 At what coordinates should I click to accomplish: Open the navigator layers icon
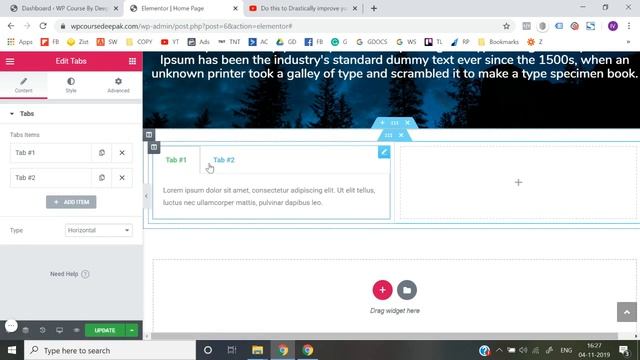25,330
